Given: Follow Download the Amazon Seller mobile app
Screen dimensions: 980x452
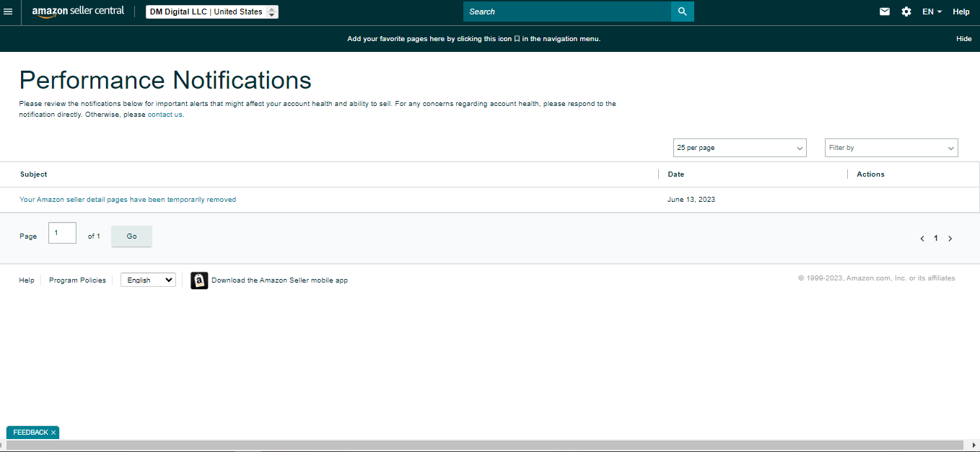Looking at the screenshot, I should [x=279, y=280].
